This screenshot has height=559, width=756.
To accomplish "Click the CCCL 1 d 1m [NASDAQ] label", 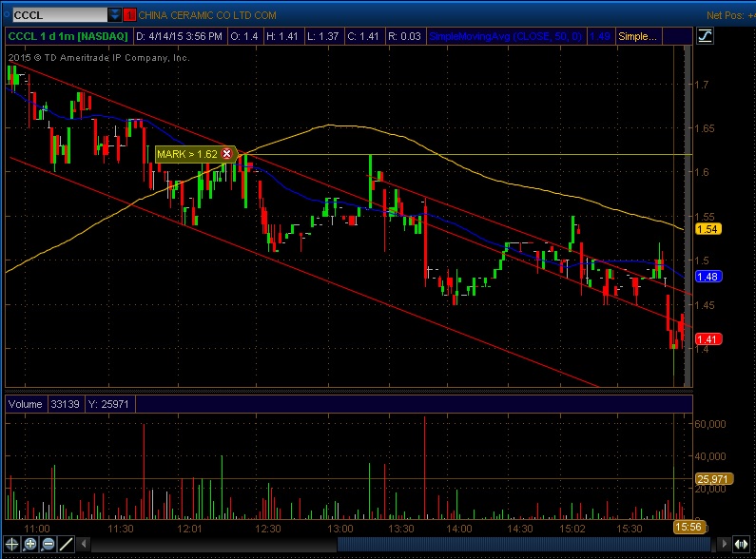I will point(68,36).
